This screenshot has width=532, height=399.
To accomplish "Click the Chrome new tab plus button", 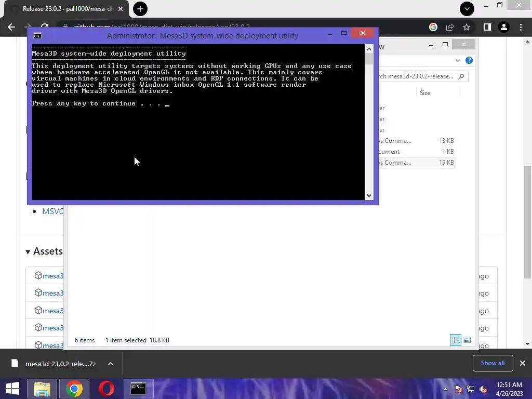I will coord(140,9).
